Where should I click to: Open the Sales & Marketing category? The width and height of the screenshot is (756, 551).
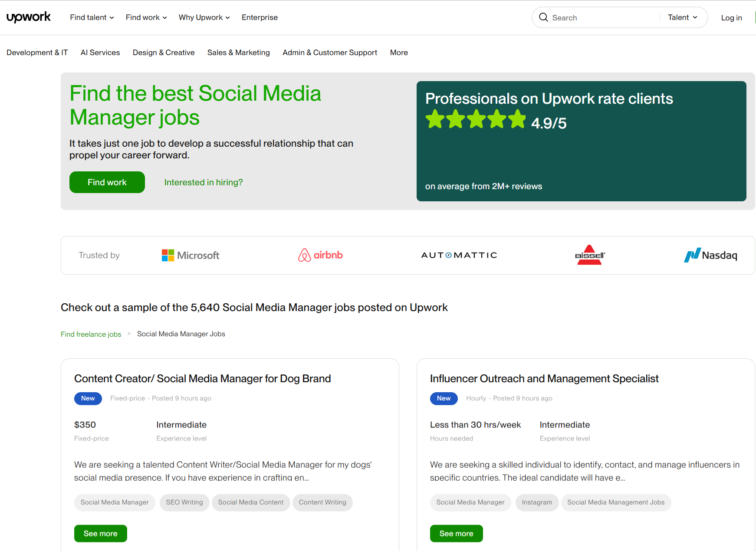point(239,52)
